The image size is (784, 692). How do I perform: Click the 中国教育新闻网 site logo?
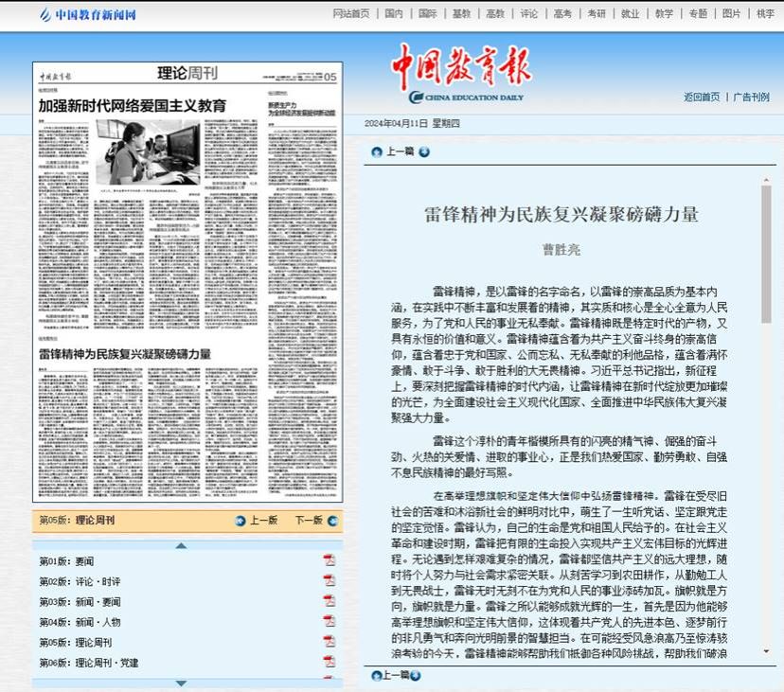point(90,13)
